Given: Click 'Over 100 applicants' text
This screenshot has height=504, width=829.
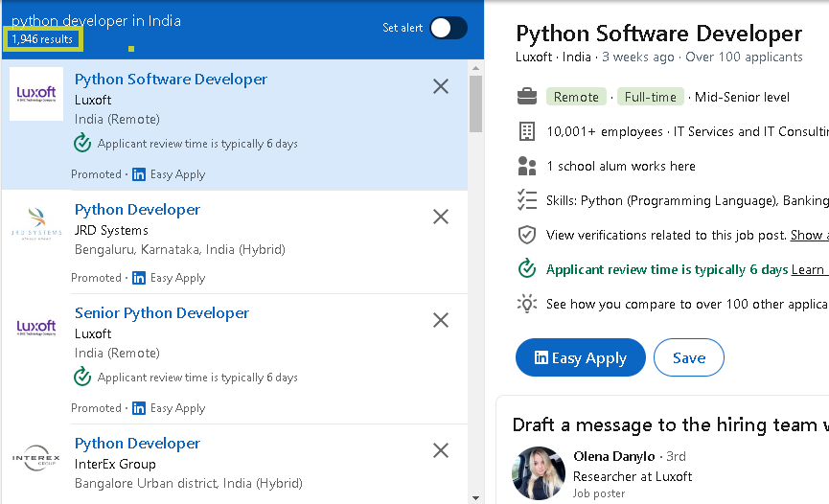Looking at the screenshot, I should (744, 57).
